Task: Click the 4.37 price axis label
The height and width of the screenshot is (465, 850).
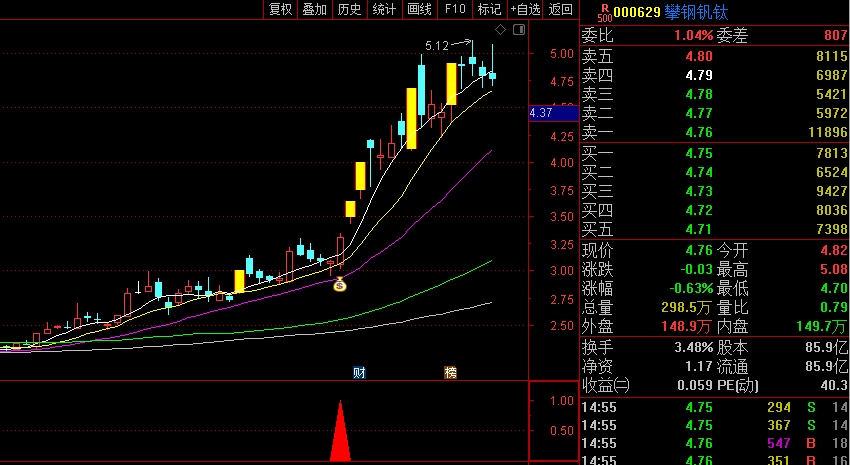Action: click(x=553, y=113)
